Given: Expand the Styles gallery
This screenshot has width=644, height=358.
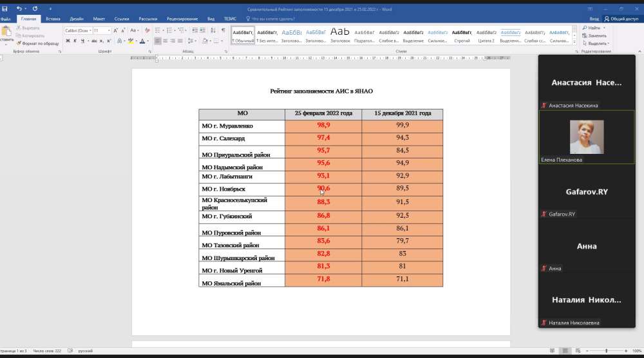Looking at the screenshot, I should pyautogui.click(x=574, y=42).
